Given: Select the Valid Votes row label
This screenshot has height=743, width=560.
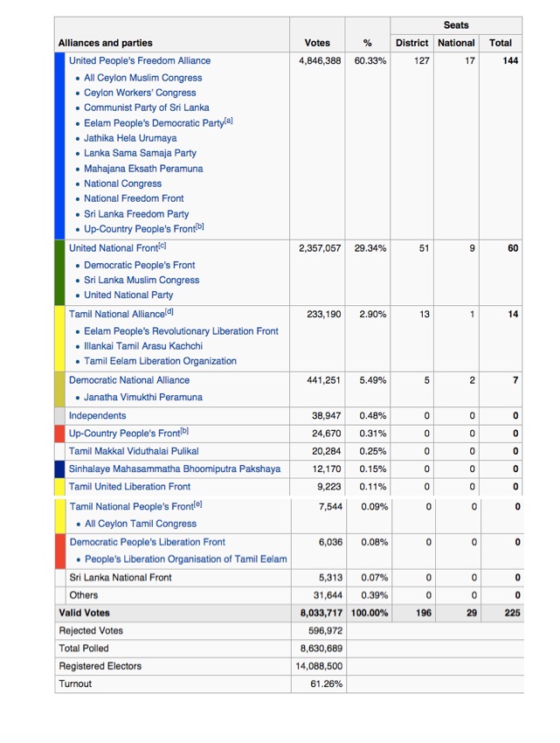Looking at the screenshot, I should [x=85, y=613].
